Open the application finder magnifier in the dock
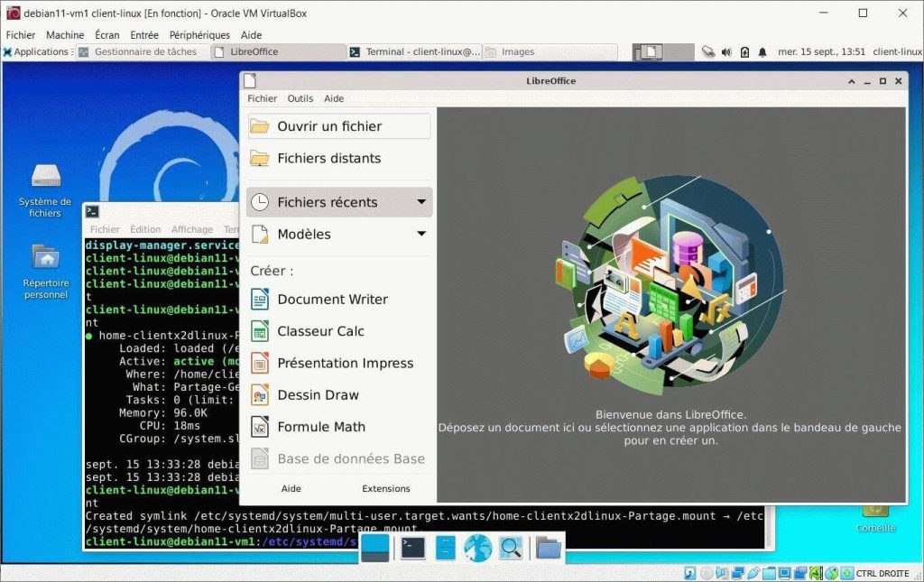 pyautogui.click(x=511, y=548)
